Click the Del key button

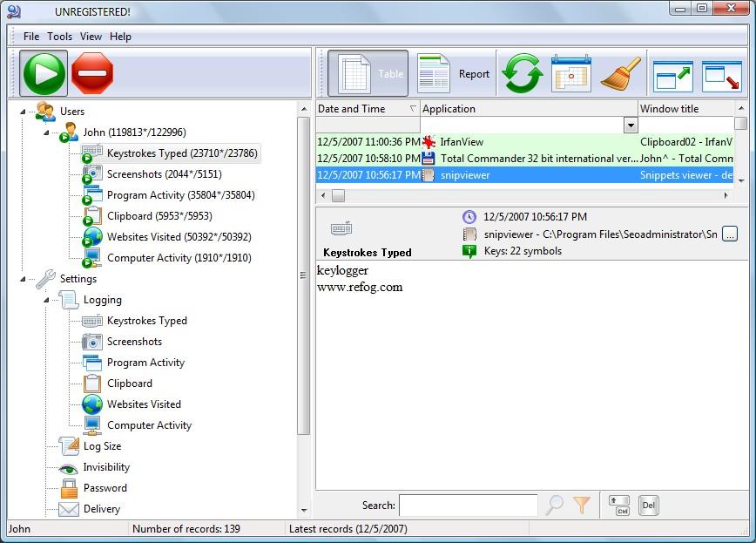(649, 506)
